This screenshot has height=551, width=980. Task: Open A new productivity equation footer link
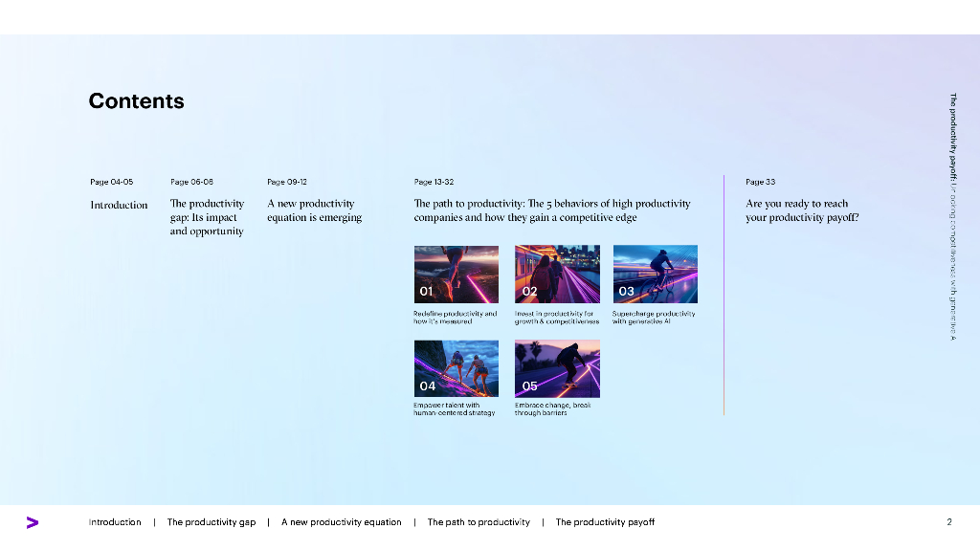[342, 522]
